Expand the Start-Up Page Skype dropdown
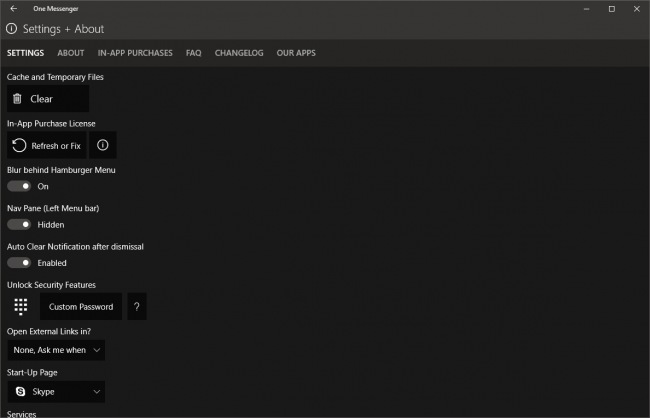This screenshot has width=650, height=418. tap(56, 391)
